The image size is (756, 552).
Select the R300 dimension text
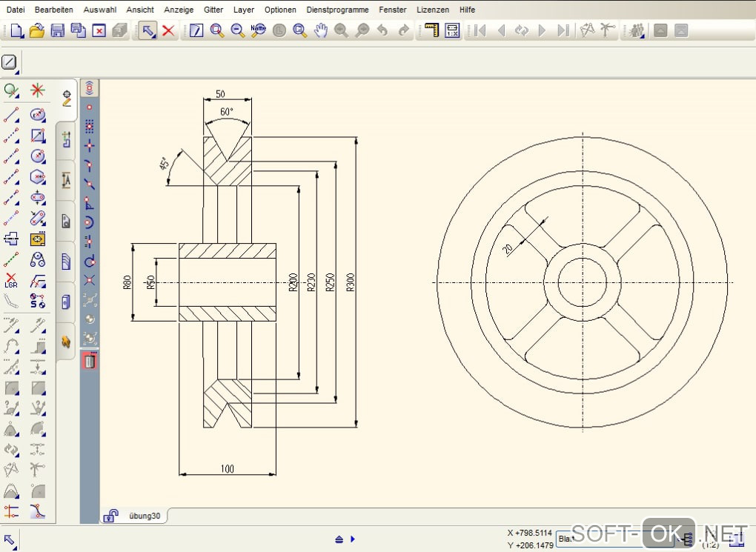[x=351, y=282]
